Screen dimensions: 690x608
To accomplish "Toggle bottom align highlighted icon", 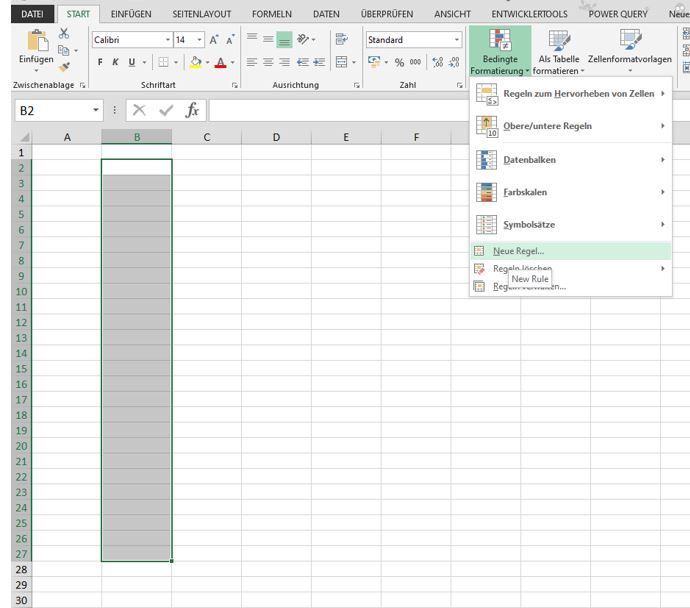I will pos(284,39).
